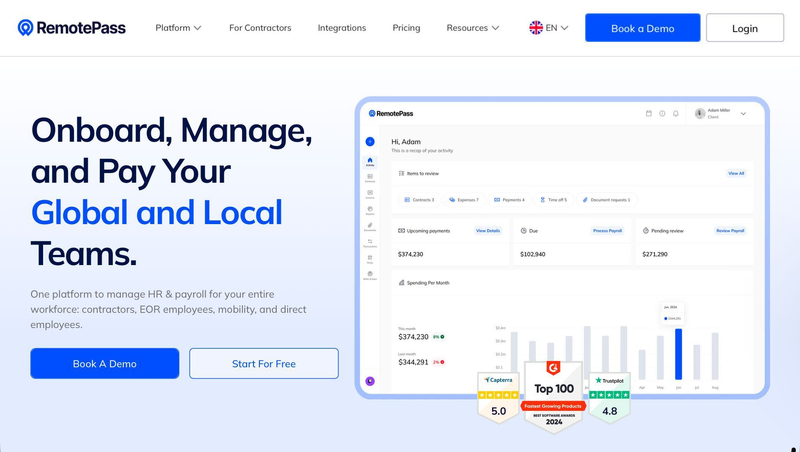
Task: Click the RemotePass logo in the header
Action: click(71, 28)
